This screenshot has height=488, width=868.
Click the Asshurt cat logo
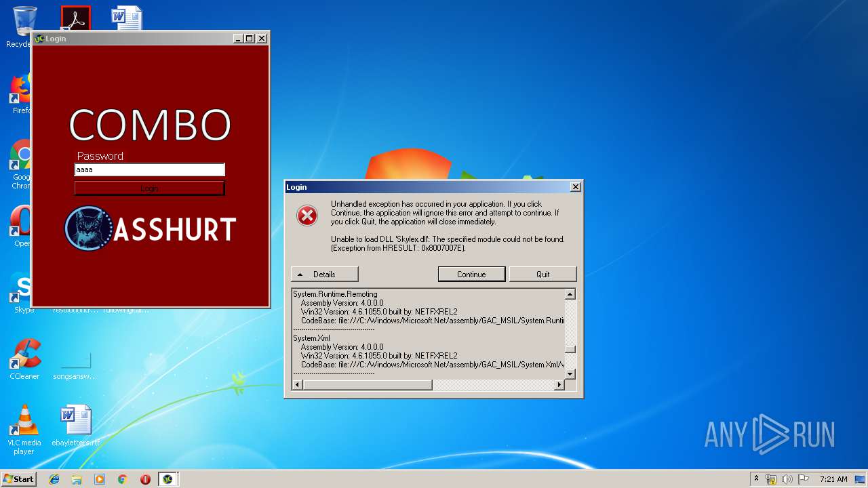pyautogui.click(x=89, y=228)
